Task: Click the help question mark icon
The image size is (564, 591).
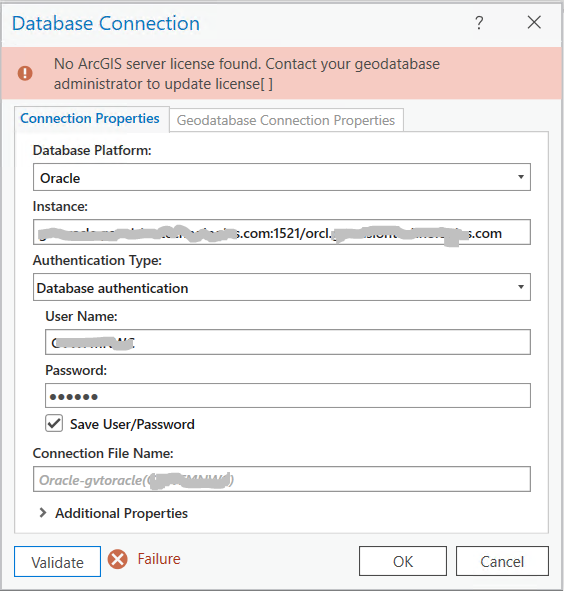Action: click(479, 23)
